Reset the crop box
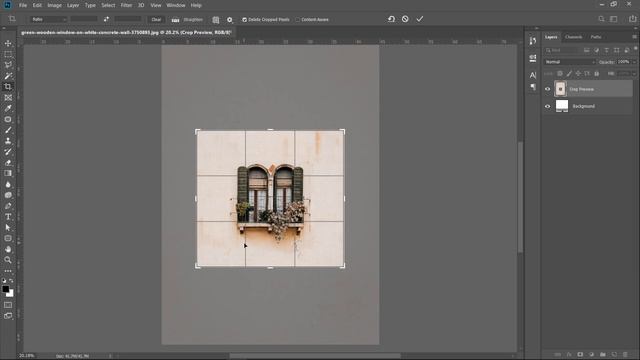The image size is (640, 360). click(391, 19)
